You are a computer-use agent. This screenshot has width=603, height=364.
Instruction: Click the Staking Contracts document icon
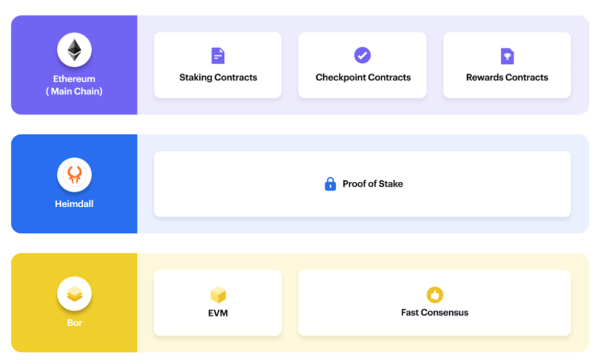[x=218, y=56]
